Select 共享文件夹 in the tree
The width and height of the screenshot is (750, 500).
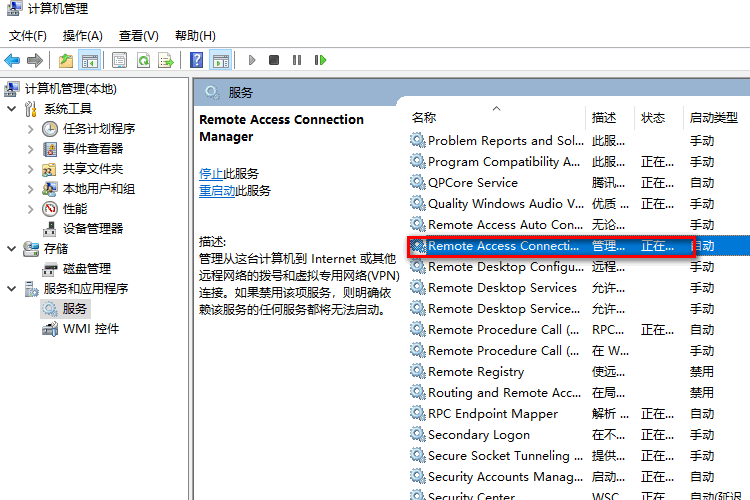(93, 169)
